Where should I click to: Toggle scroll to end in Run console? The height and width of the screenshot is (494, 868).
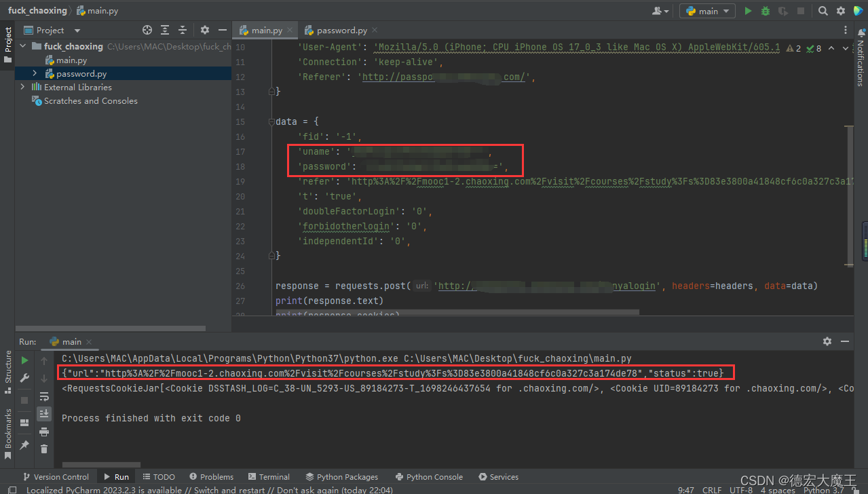click(44, 413)
